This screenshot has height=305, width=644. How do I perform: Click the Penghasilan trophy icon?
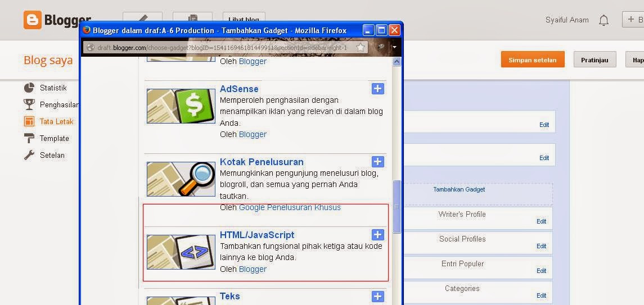click(29, 104)
